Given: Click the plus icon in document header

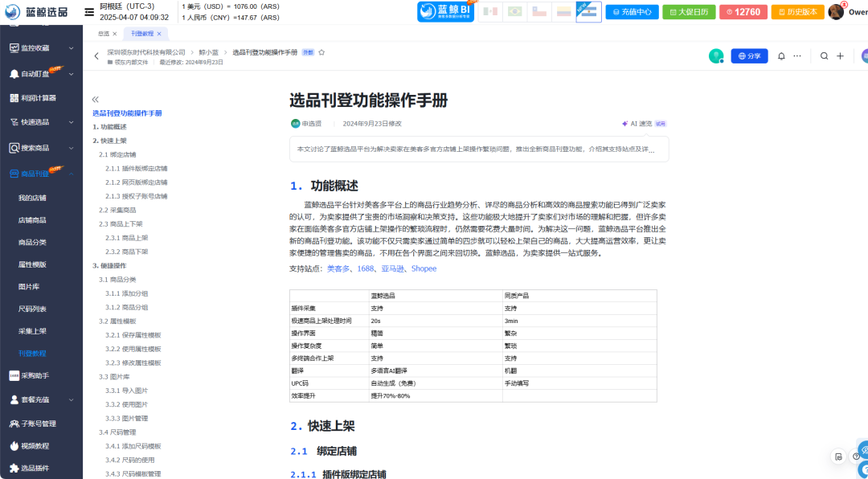Looking at the screenshot, I should pos(841,56).
